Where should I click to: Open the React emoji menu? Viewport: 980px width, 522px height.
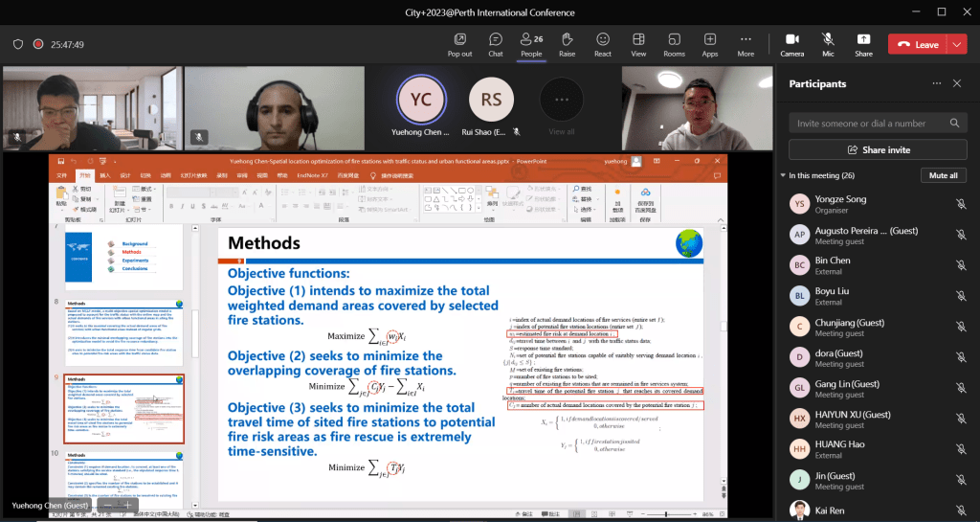coord(603,43)
